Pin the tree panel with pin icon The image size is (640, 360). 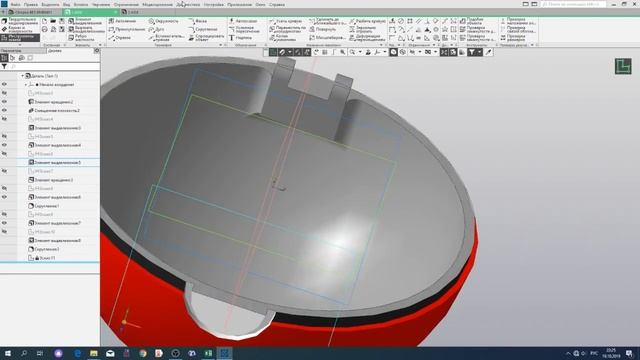97,51
